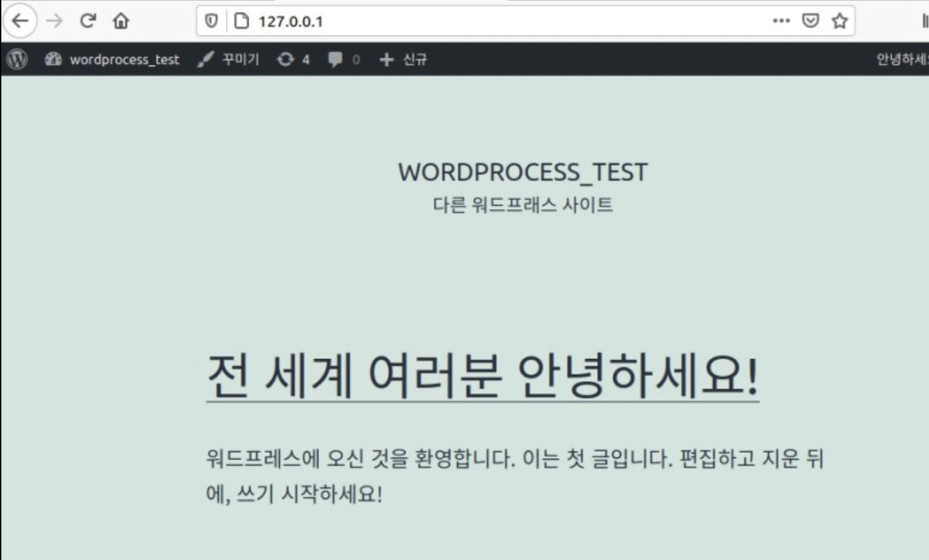
Task: Click the 다른 워드프래스 사이트 tagline
Action: (523, 205)
